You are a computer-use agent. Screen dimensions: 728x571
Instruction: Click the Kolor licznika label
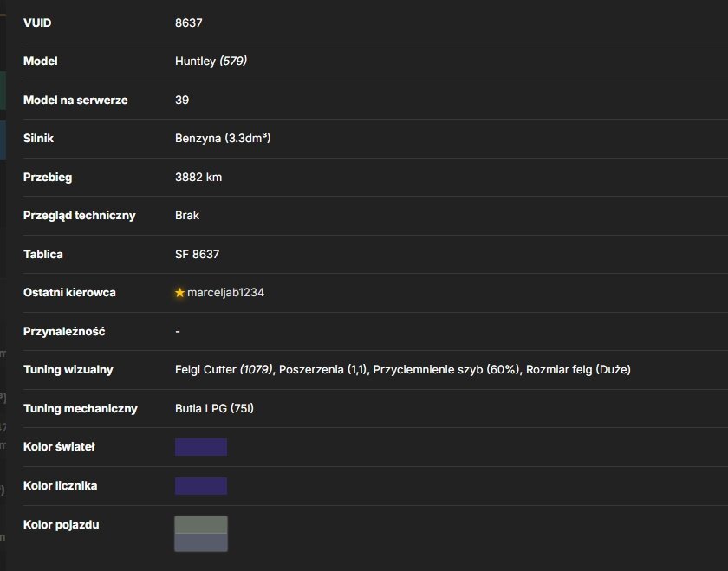coord(61,485)
